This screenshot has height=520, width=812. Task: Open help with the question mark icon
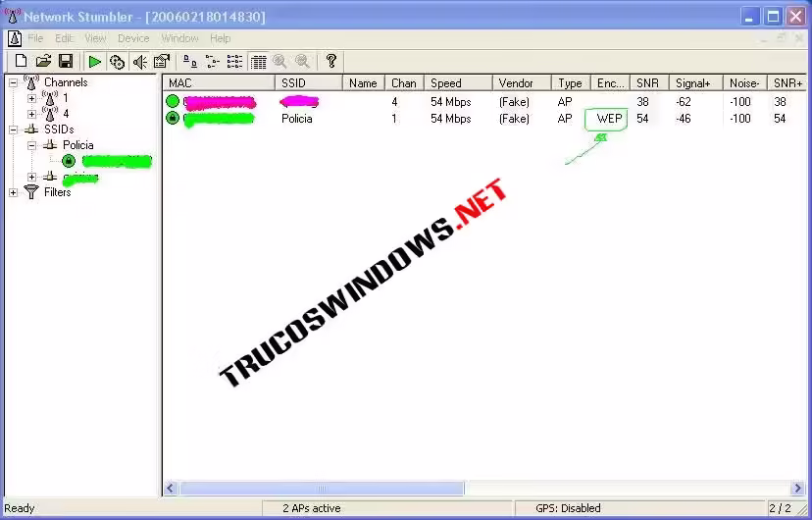tap(331, 61)
